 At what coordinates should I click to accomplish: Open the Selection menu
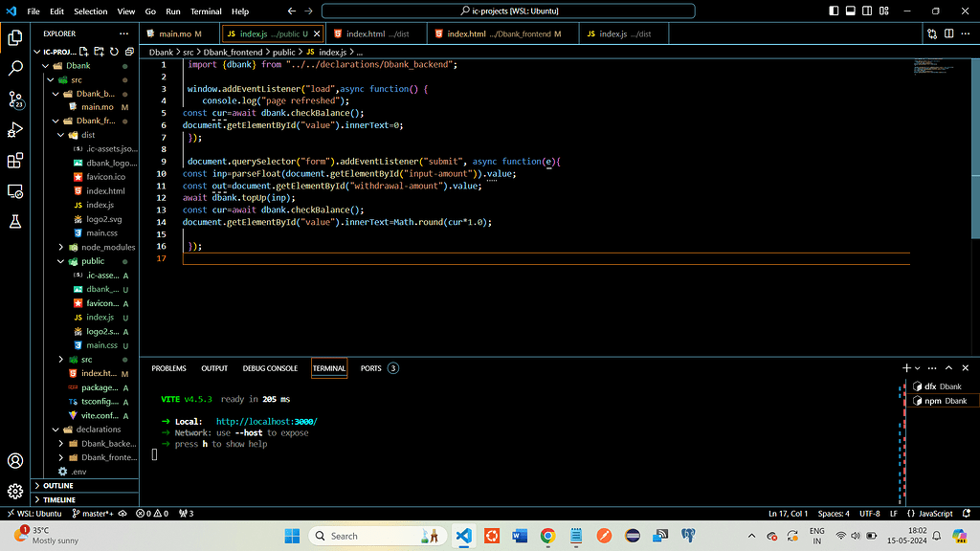click(x=91, y=11)
